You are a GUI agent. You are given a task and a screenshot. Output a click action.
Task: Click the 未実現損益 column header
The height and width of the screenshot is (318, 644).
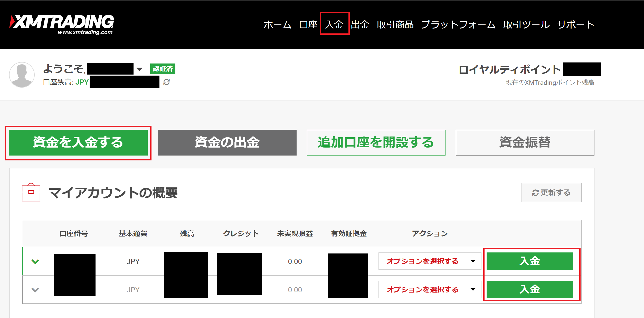[295, 233]
